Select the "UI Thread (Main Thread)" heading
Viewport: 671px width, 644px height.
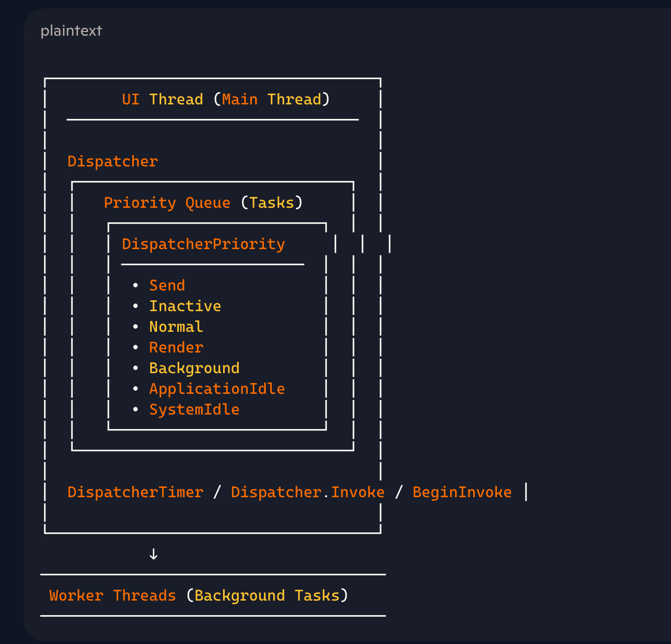pyautogui.click(x=226, y=99)
